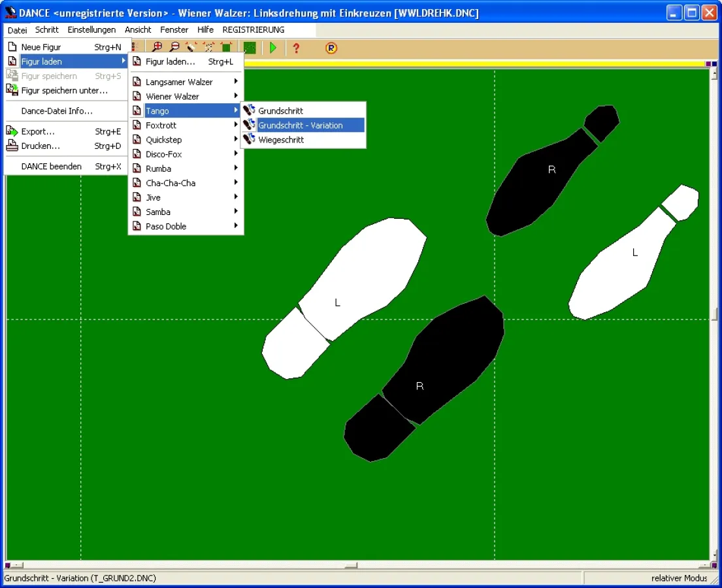Image resolution: width=722 pixels, height=588 pixels.
Task: Click the REGISTRIERUNG menu item
Action: point(254,30)
